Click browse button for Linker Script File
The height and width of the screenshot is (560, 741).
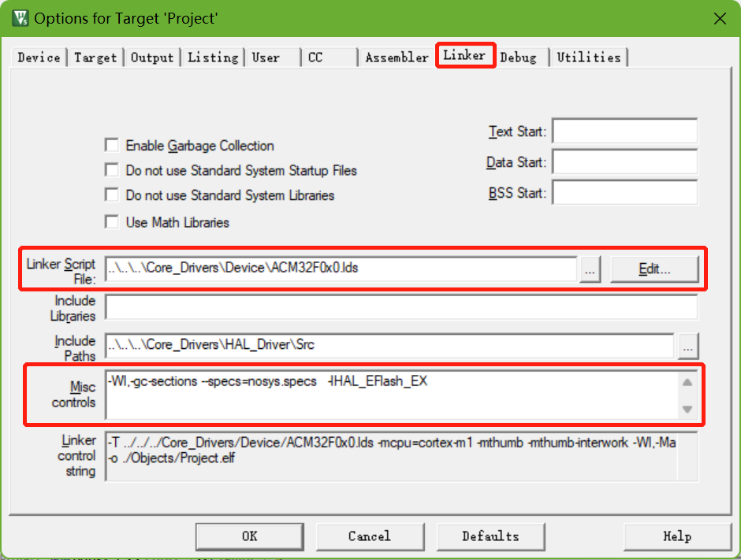(591, 269)
